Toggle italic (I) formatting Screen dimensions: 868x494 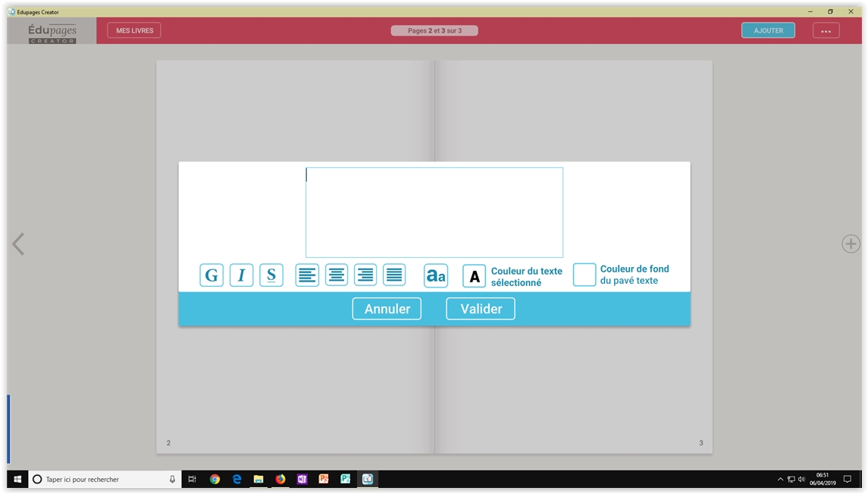click(x=241, y=275)
